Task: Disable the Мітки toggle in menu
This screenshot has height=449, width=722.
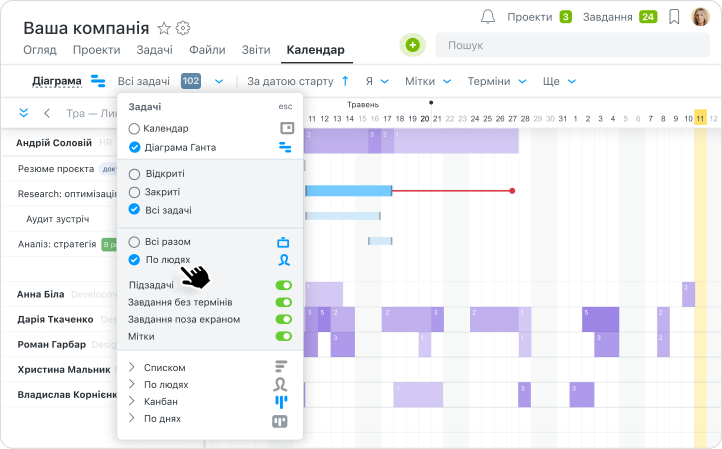Action: click(x=284, y=337)
